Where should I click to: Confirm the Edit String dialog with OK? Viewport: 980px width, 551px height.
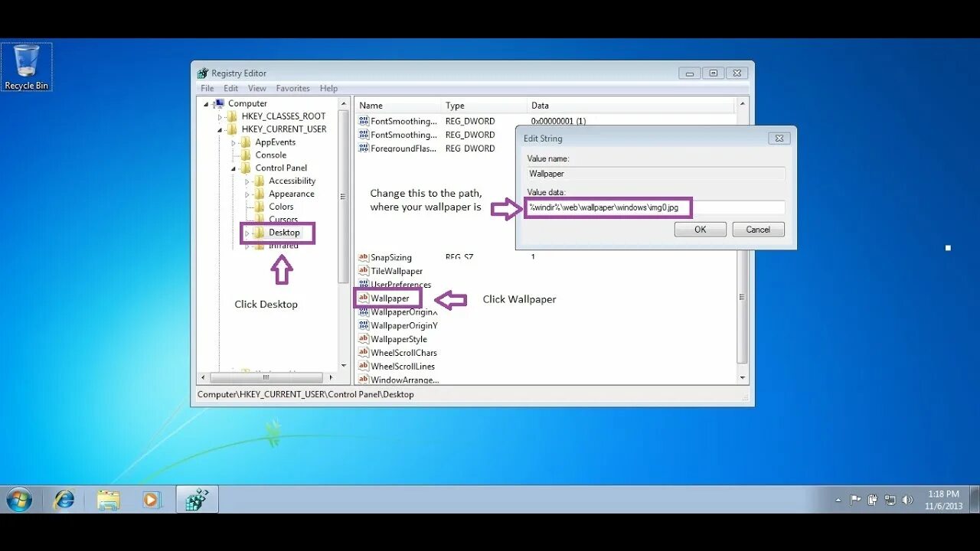tap(701, 230)
